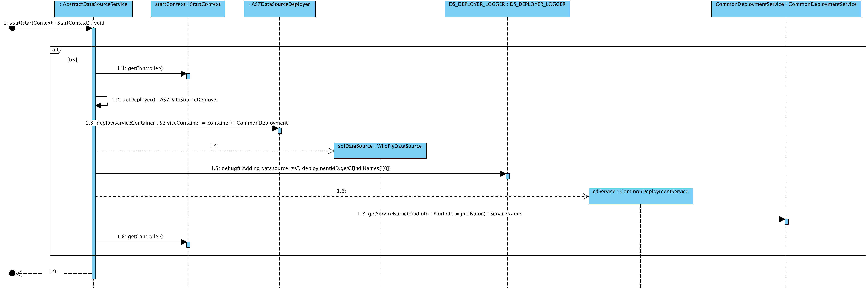Select the top-right CommonDeploymentService lifeline header
868x290 pixels.
(786, 9)
